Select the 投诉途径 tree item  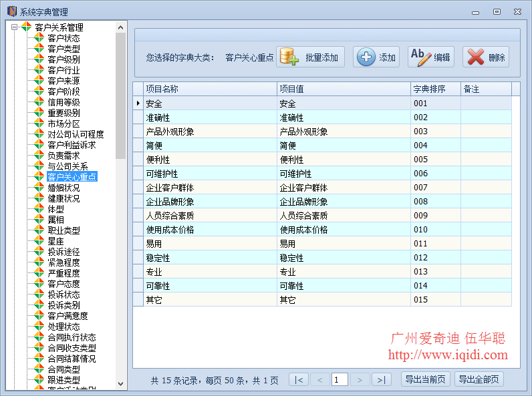point(63,252)
